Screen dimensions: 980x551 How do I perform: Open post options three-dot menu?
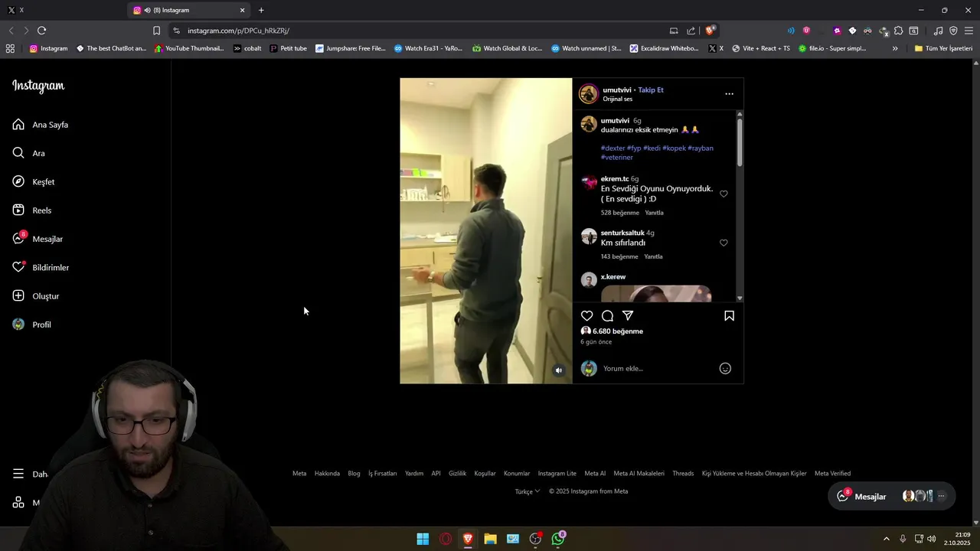729,94
